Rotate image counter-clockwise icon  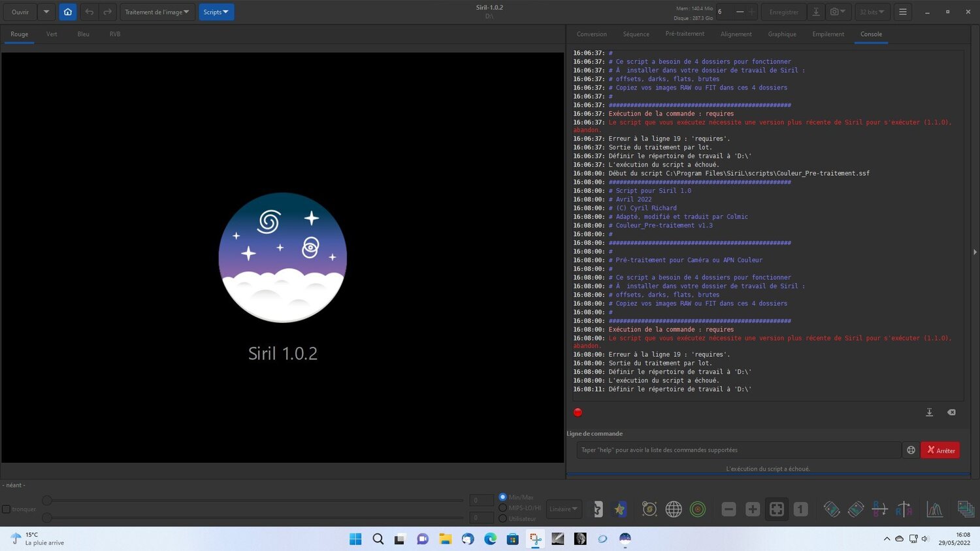pyautogui.click(x=832, y=509)
